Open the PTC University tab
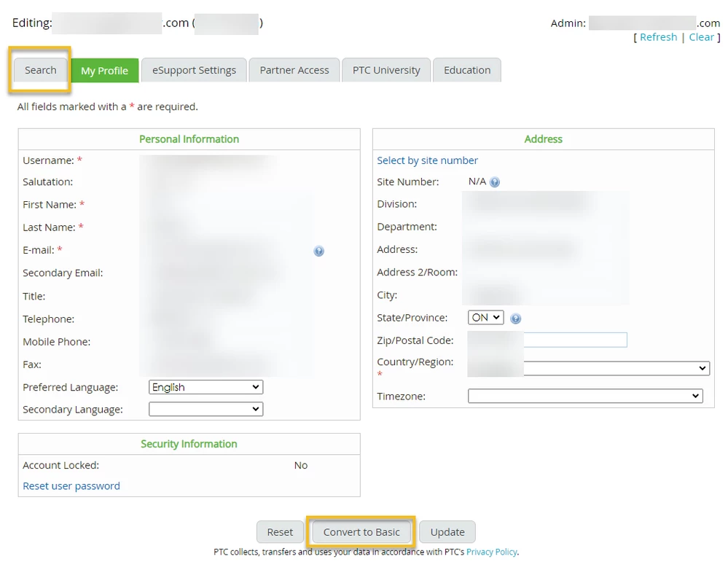The height and width of the screenshot is (570, 728). point(386,70)
